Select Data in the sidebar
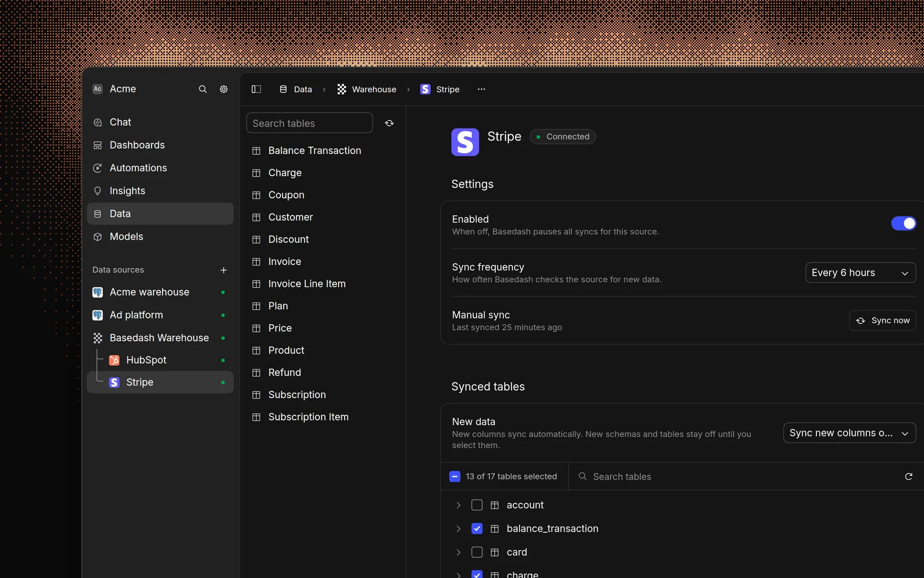 click(160, 214)
